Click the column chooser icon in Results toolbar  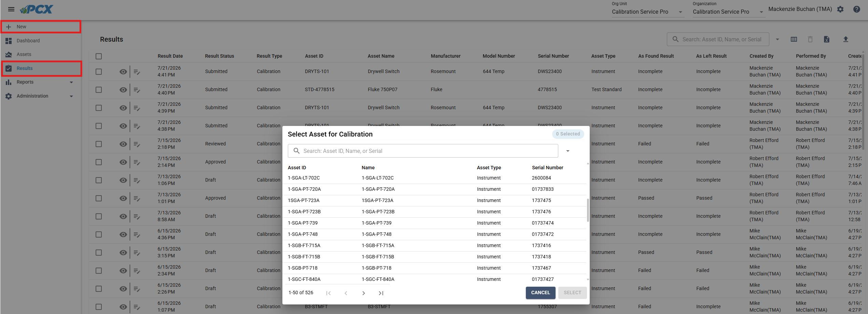794,39
